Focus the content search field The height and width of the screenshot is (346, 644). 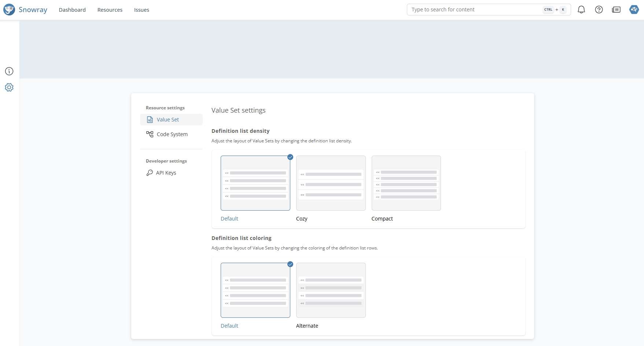point(475,10)
